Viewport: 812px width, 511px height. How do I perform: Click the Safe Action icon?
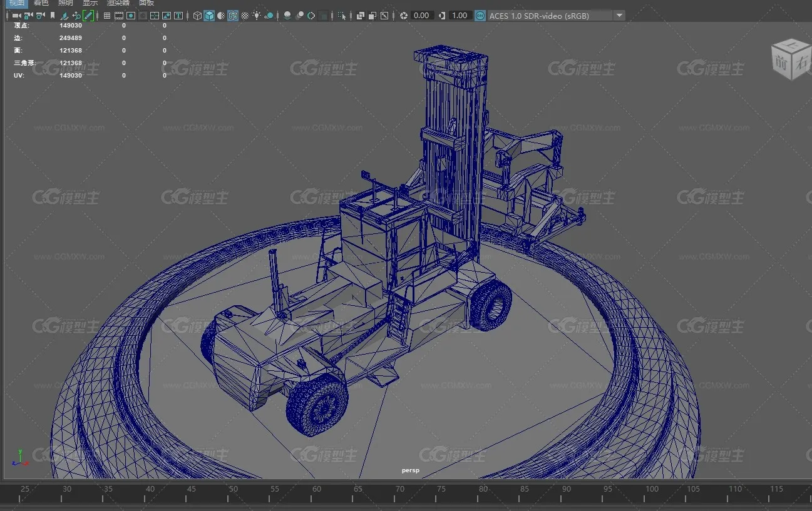pos(167,16)
